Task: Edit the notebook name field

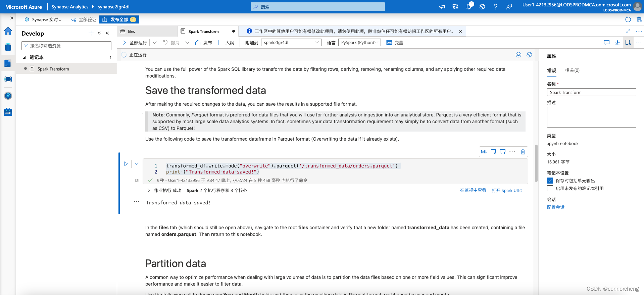Action: (591, 92)
